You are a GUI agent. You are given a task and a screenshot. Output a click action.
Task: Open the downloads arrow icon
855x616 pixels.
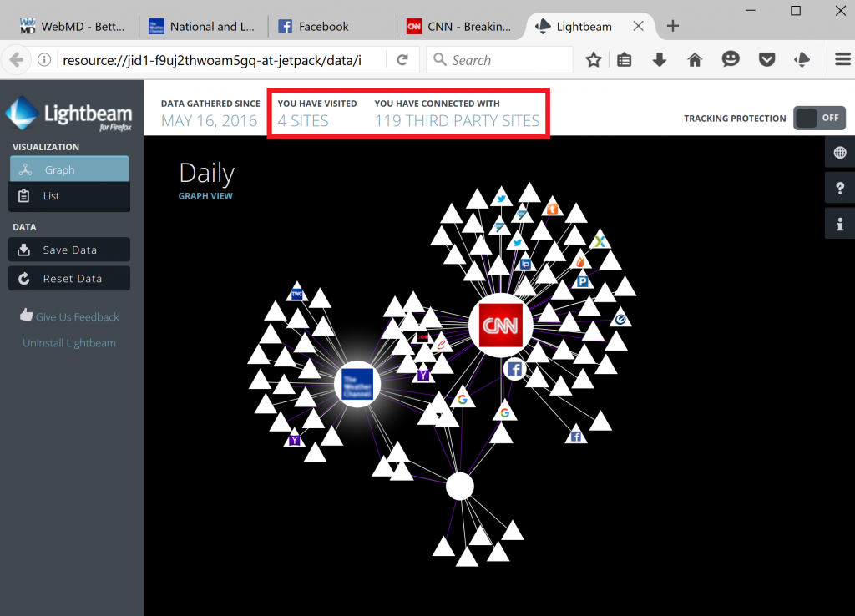660,59
